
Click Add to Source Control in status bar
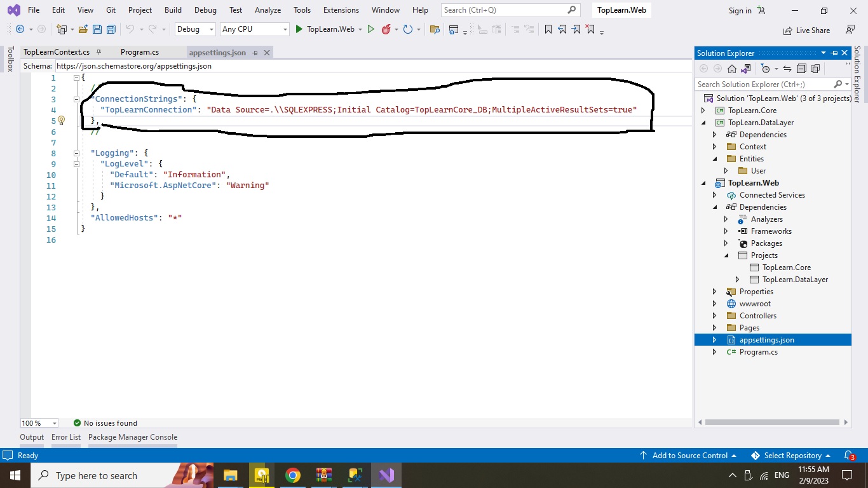coord(688,456)
